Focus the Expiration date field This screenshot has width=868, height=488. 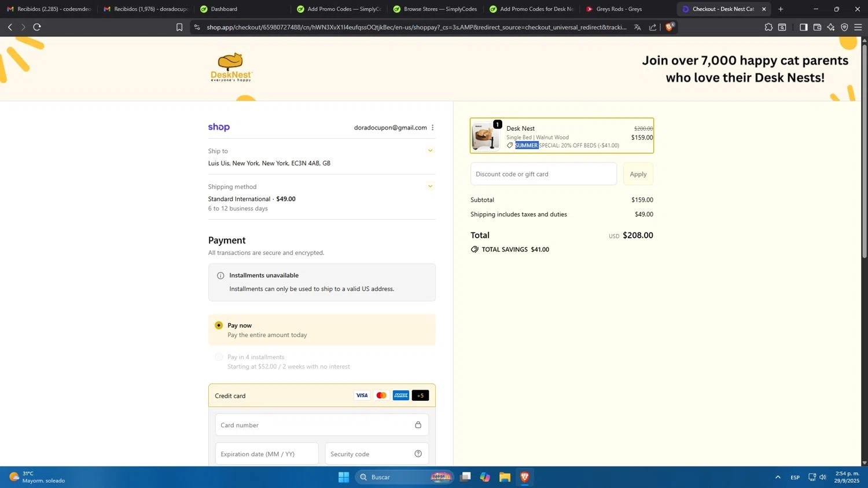[x=267, y=454]
